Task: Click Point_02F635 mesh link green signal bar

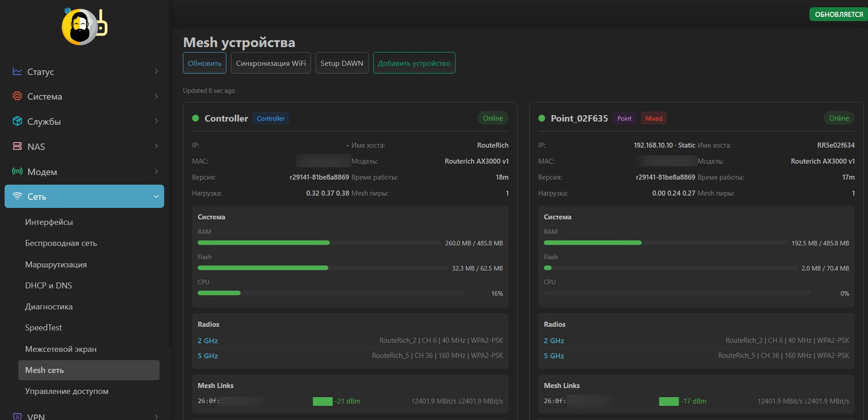Action: (669, 401)
